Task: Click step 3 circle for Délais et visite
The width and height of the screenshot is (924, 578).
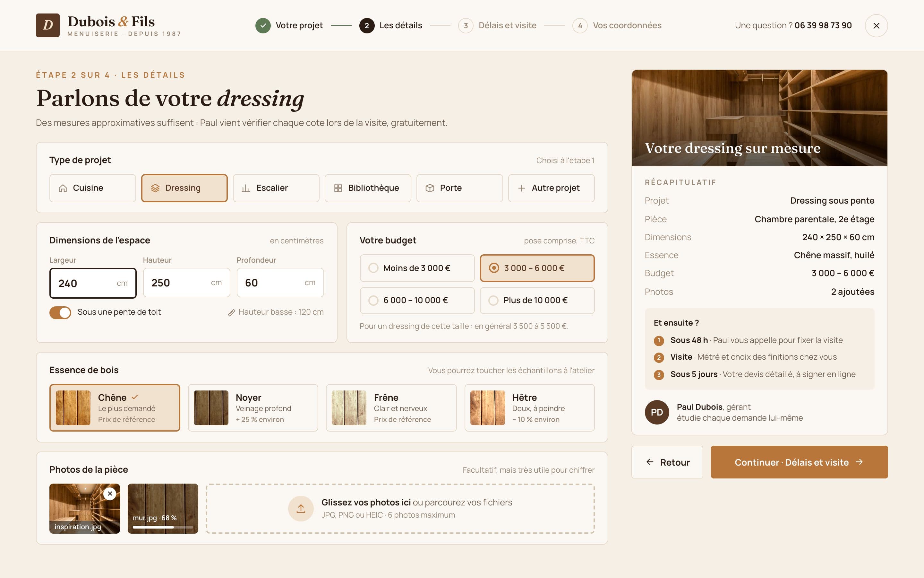Action: [466, 26]
